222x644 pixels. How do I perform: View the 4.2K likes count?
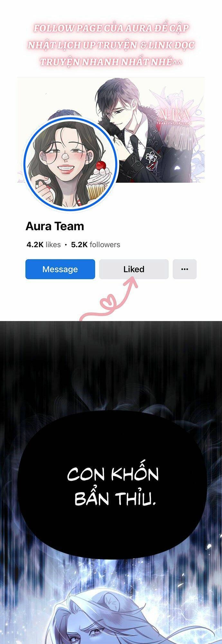[44, 245]
